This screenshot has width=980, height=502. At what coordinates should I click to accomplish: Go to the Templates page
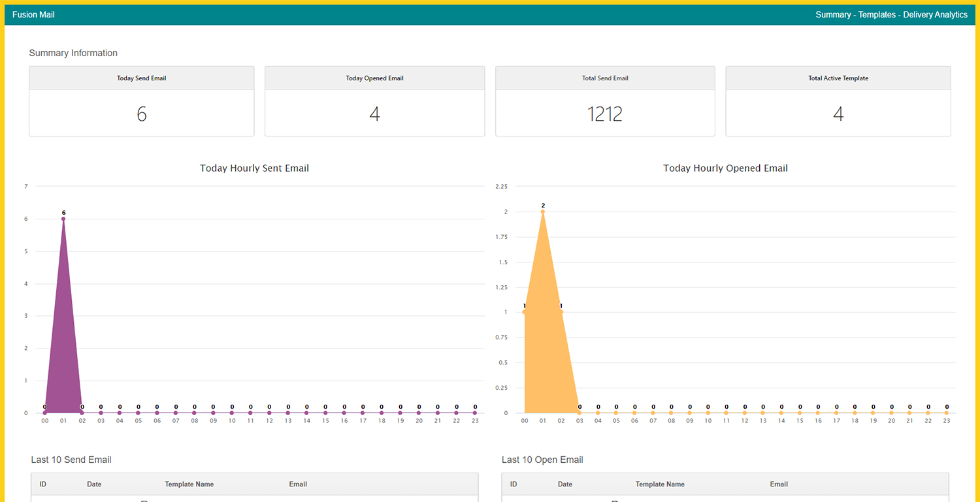click(x=877, y=14)
